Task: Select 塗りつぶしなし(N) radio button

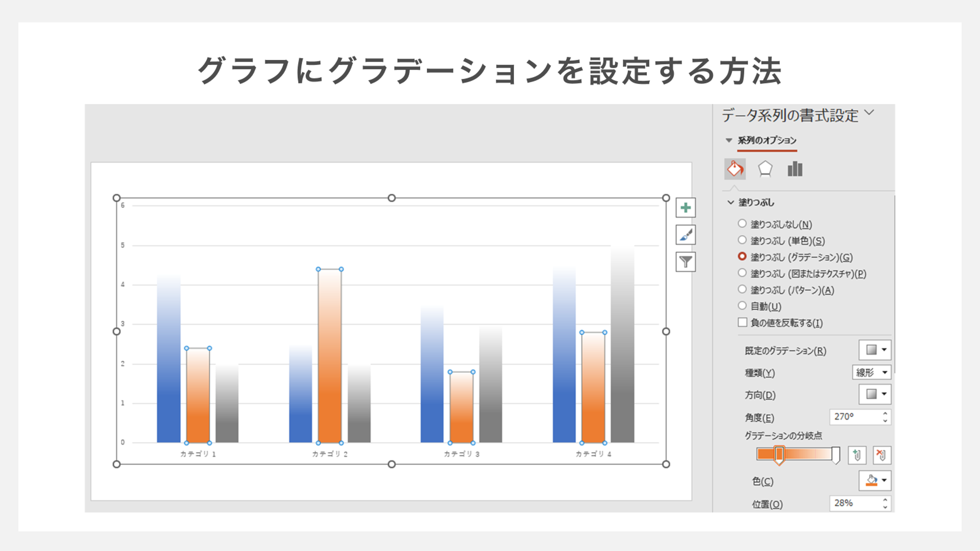Action: pyautogui.click(x=742, y=224)
